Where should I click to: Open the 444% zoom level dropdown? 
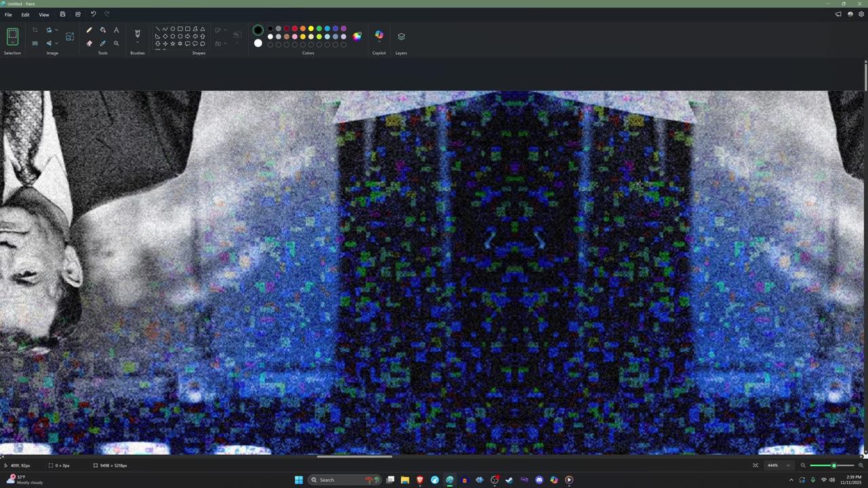[778, 466]
